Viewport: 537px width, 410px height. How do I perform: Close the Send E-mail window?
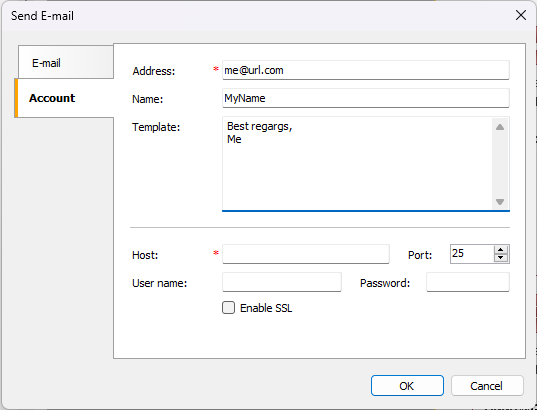click(521, 15)
